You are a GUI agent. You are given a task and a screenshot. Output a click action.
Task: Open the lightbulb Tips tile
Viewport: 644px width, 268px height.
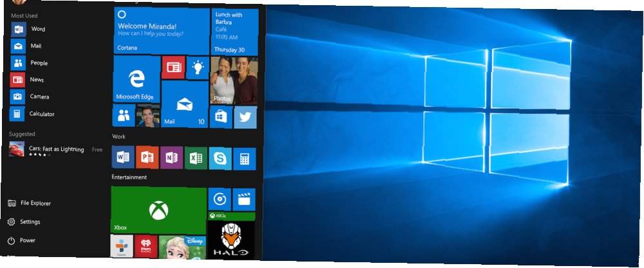[x=198, y=68]
